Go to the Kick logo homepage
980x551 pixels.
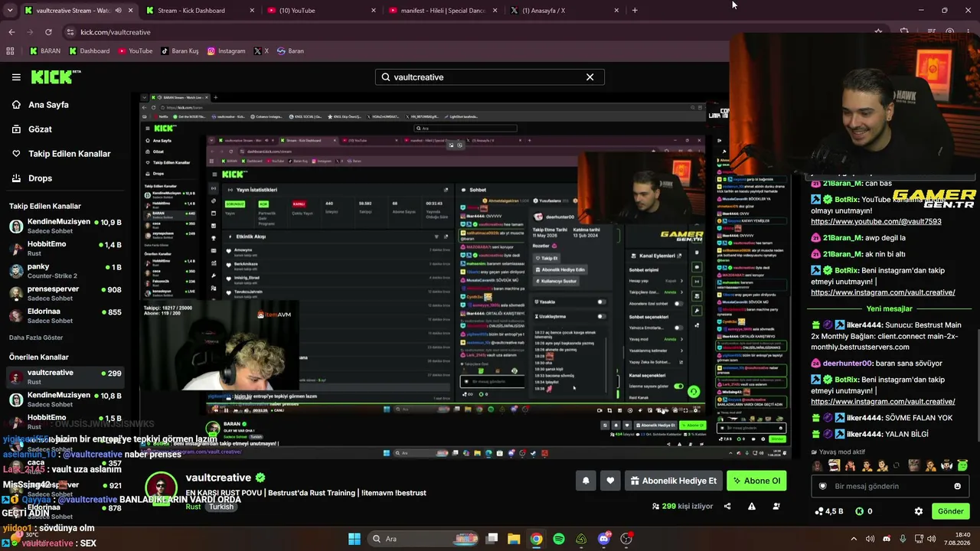(x=56, y=77)
